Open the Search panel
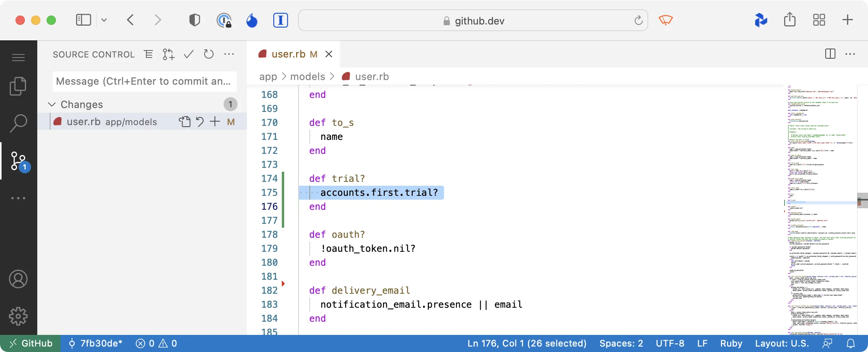 click(x=18, y=123)
